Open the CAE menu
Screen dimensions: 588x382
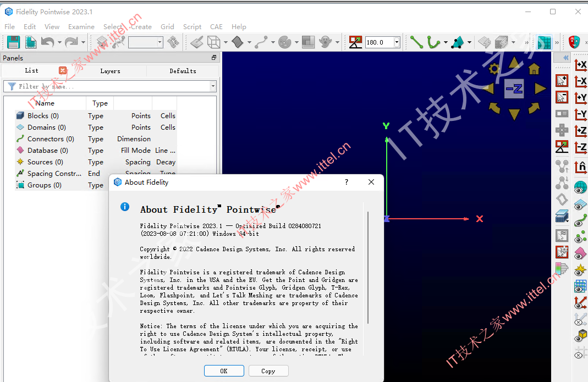[216, 26]
